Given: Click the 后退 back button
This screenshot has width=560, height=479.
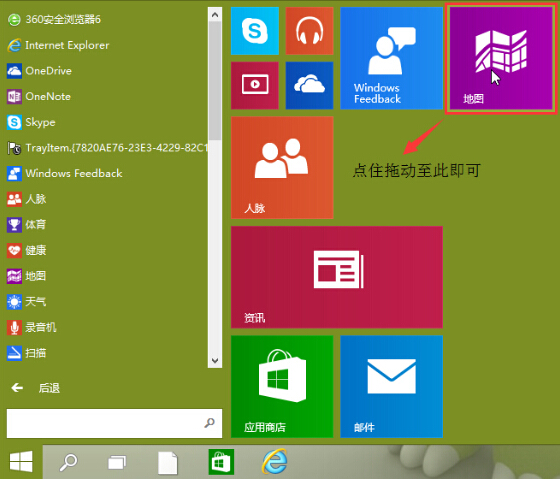Looking at the screenshot, I should click(36, 388).
